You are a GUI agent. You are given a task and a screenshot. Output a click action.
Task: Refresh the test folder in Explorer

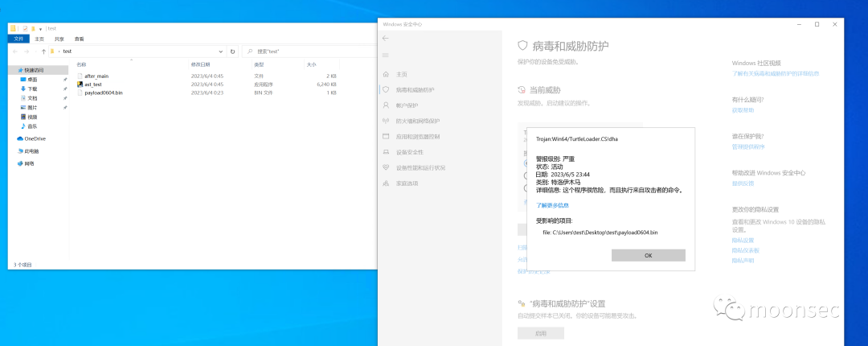click(232, 51)
